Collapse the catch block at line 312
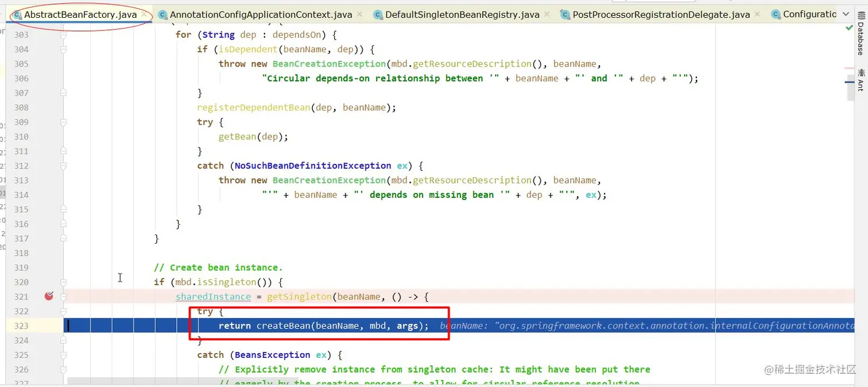The width and height of the screenshot is (868, 387). point(63,166)
